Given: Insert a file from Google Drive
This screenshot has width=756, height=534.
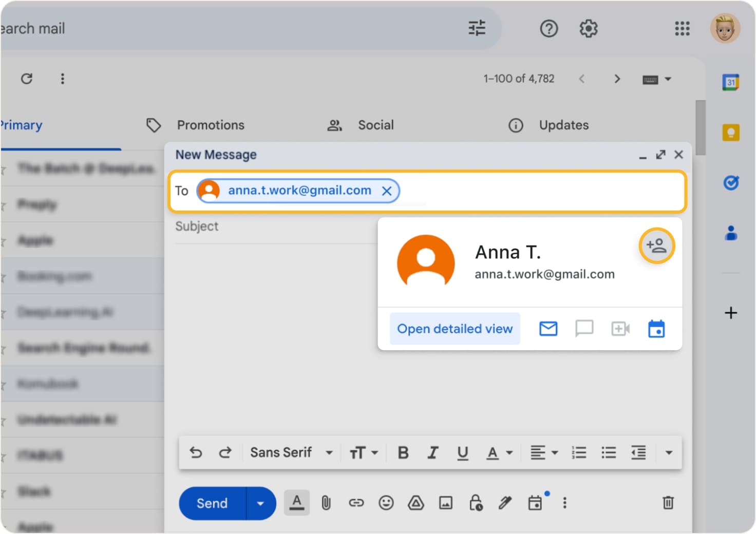Looking at the screenshot, I should tap(416, 503).
